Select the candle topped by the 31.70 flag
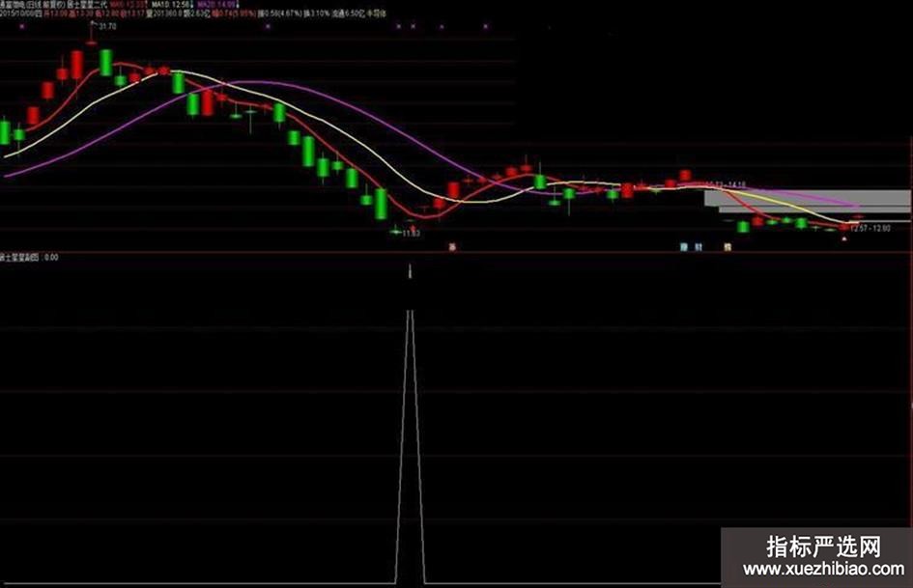This screenshot has height=588, width=913. click(x=92, y=42)
